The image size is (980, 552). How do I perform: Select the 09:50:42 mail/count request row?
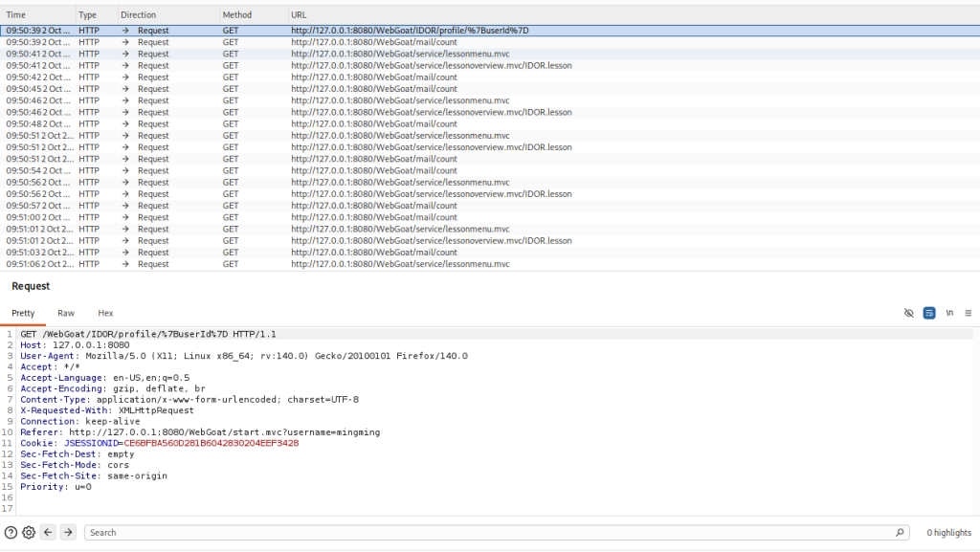490,77
